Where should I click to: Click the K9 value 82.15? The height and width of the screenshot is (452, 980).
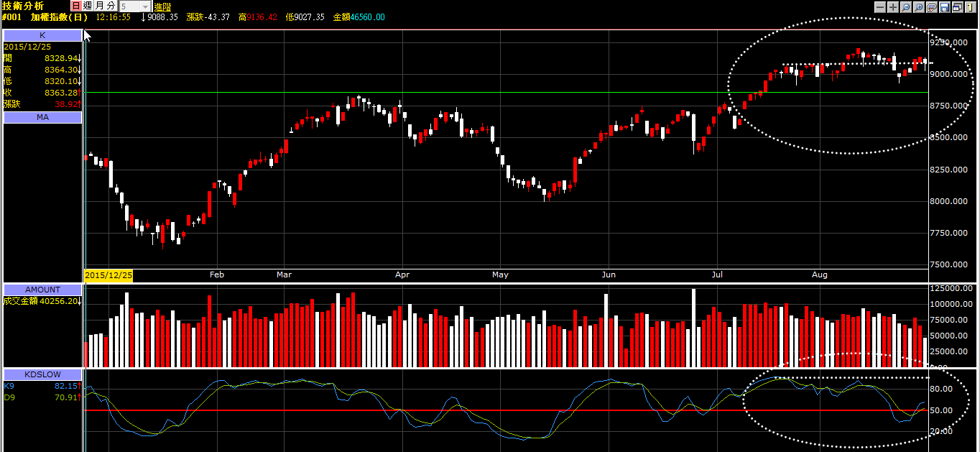point(66,386)
